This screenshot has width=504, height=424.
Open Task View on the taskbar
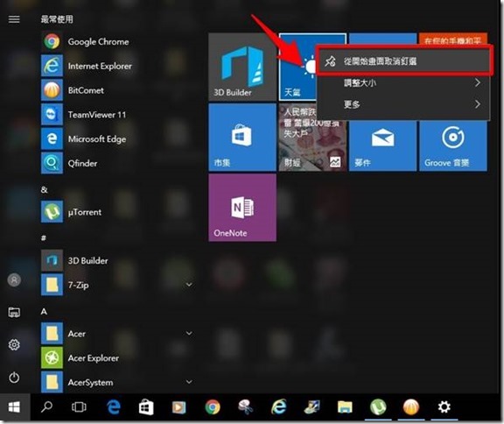tap(79, 407)
